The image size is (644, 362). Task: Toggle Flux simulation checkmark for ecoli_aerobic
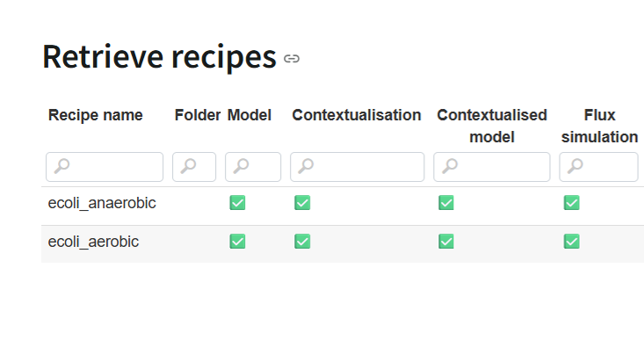pyautogui.click(x=571, y=241)
